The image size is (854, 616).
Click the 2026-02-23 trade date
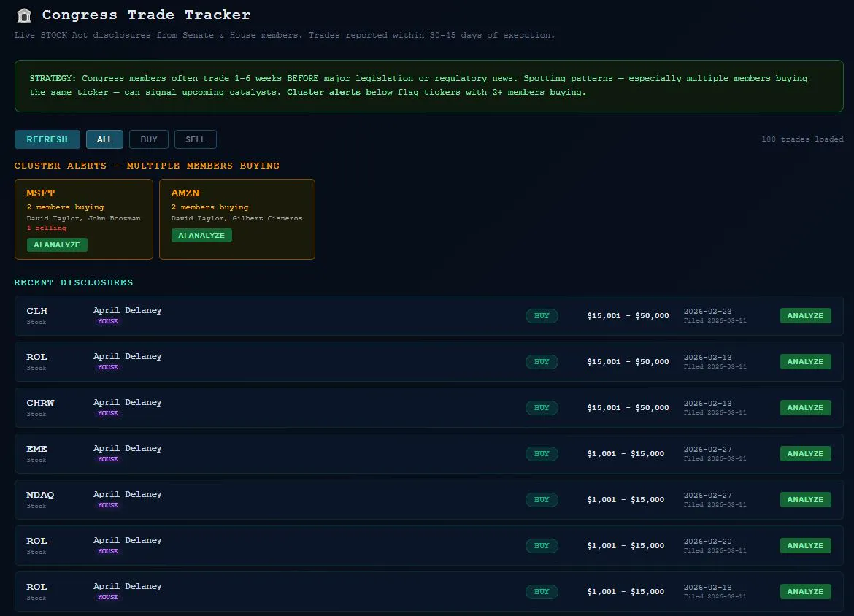point(707,312)
